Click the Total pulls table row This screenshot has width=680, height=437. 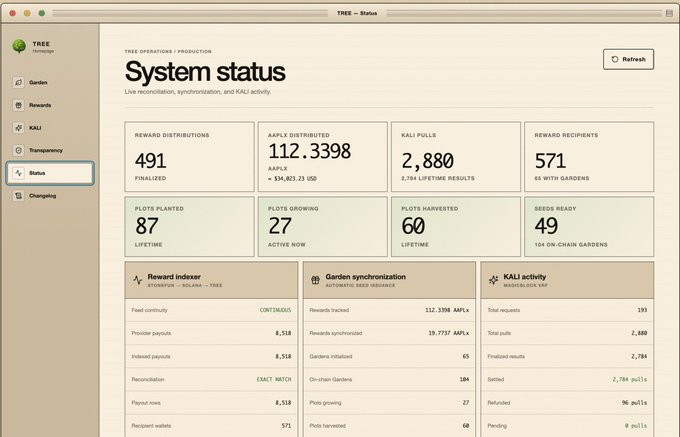567,333
